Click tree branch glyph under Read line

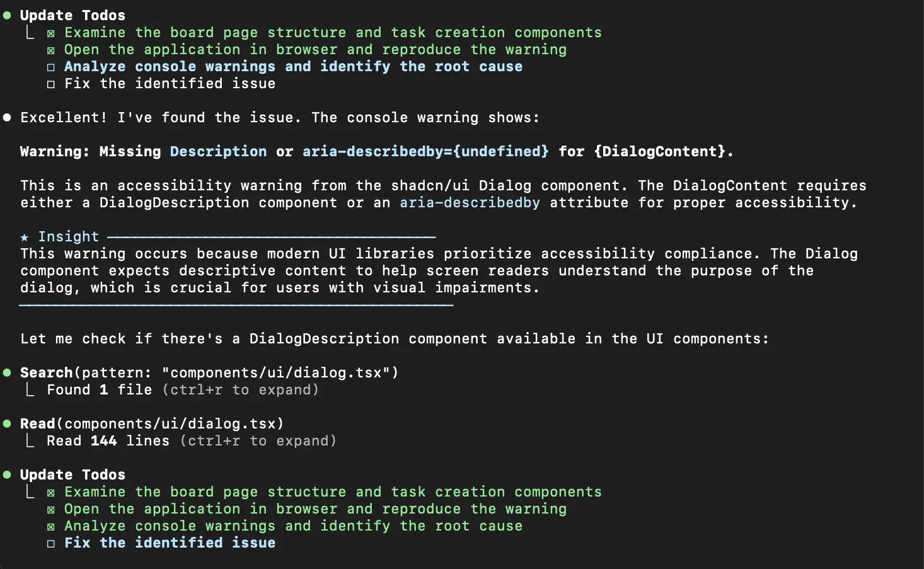coord(30,440)
